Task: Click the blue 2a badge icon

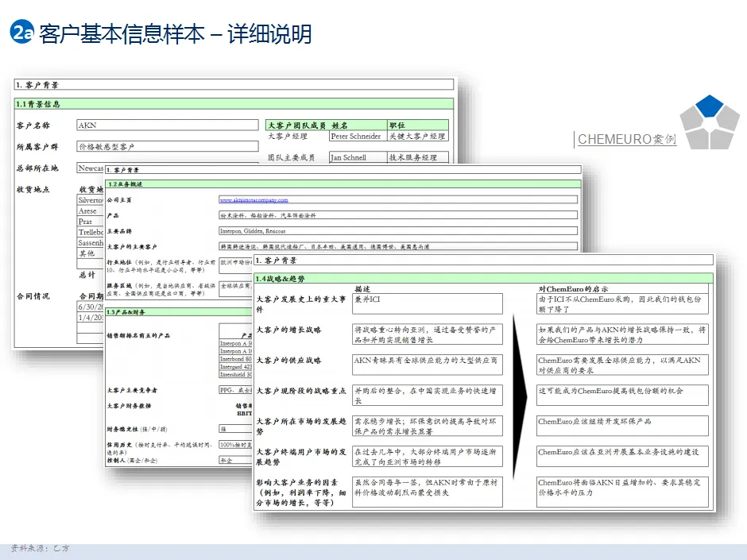Action: point(22,32)
